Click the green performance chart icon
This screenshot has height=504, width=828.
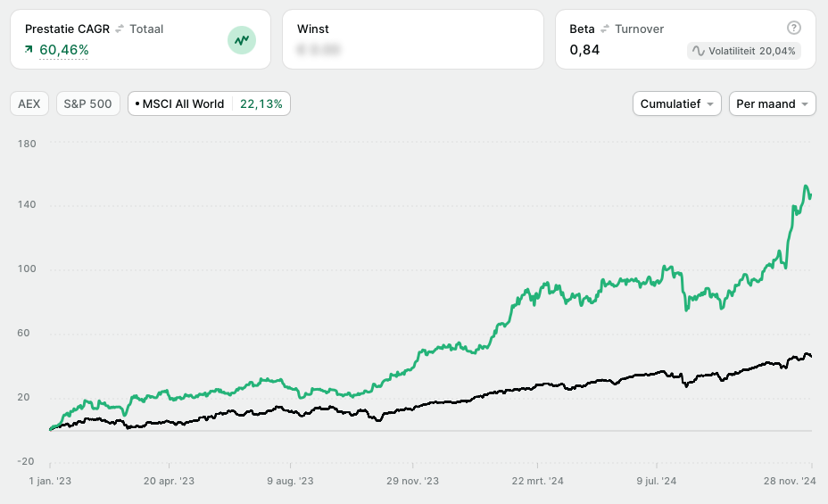241,39
